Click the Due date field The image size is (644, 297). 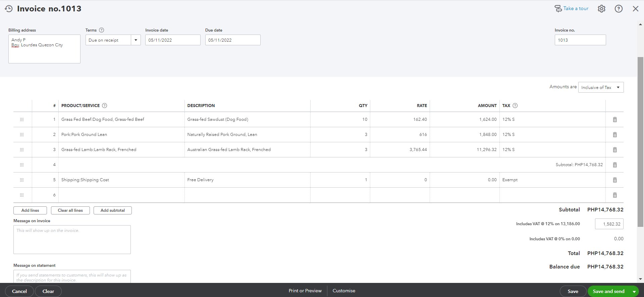(x=233, y=40)
